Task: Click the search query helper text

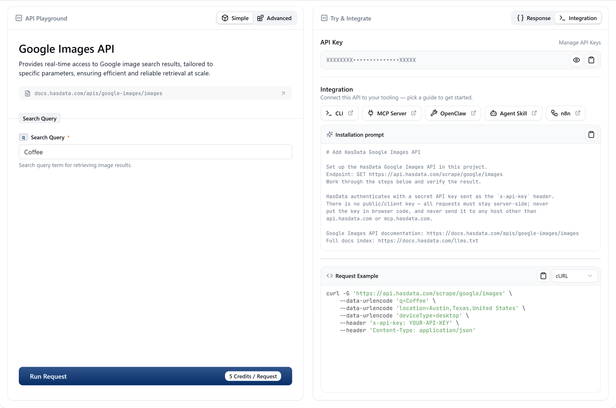Action: point(75,165)
